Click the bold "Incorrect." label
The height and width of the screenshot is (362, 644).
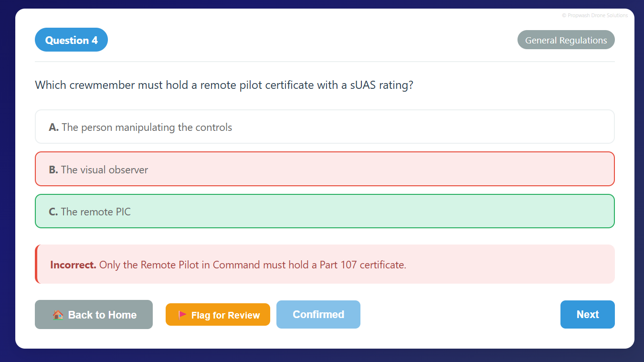(x=73, y=265)
